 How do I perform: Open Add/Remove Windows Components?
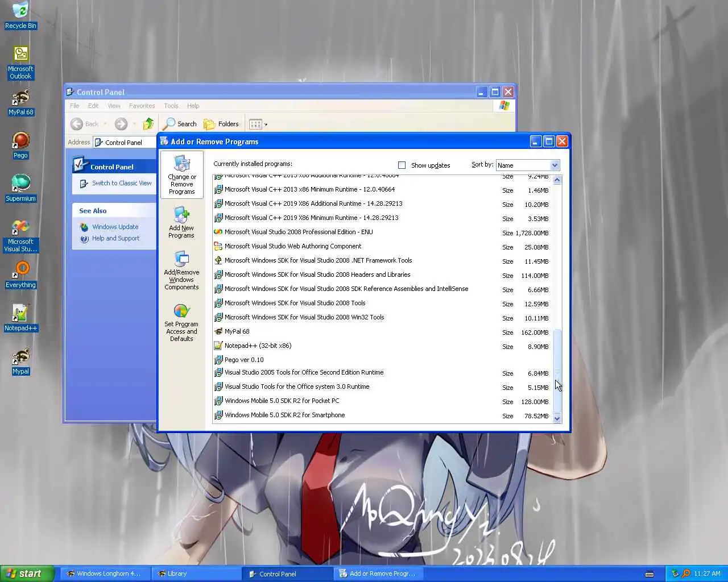[x=181, y=271]
